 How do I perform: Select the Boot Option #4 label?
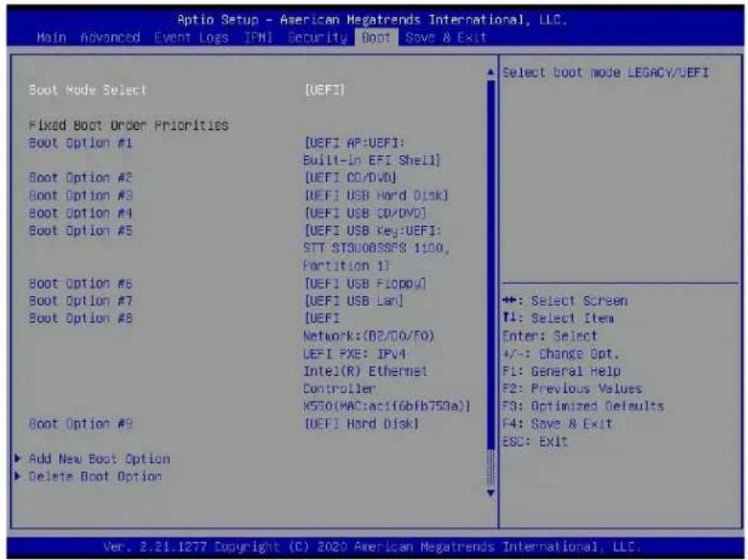pyautogui.click(x=80, y=212)
